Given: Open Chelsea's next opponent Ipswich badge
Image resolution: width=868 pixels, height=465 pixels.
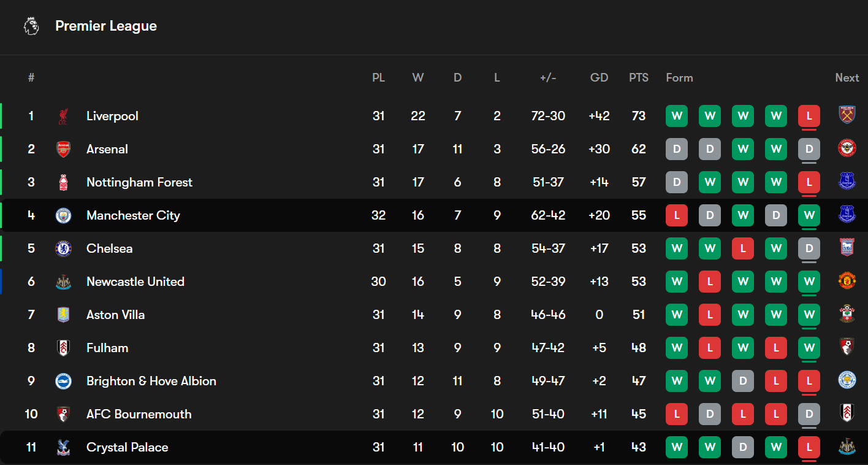Looking at the screenshot, I should click(847, 248).
